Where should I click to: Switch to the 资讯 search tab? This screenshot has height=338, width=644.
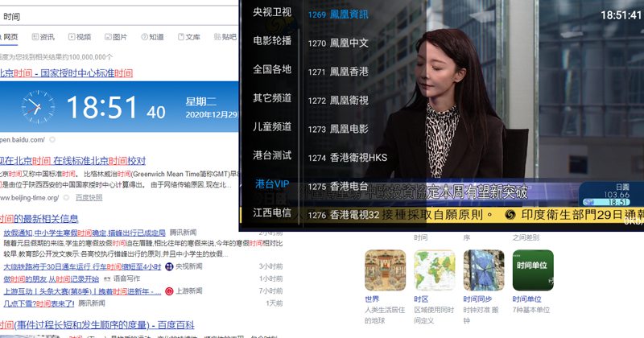point(43,37)
